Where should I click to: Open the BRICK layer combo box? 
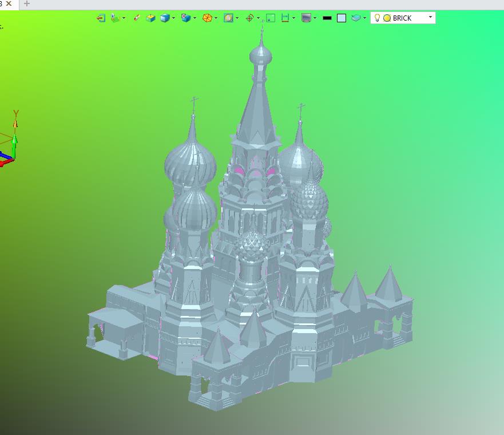tap(403, 18)
